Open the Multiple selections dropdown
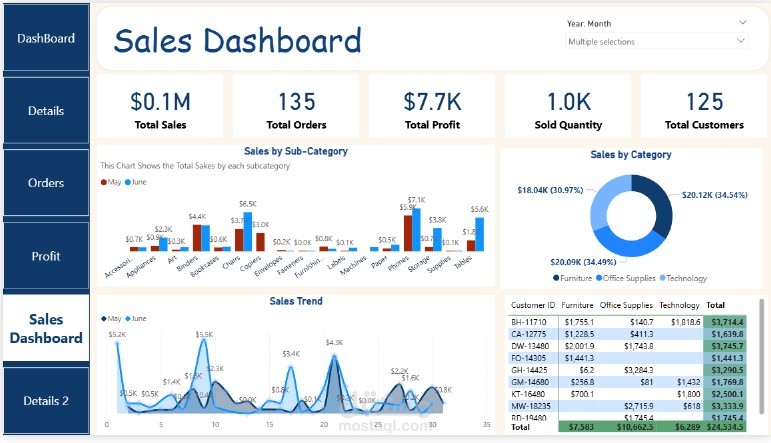 (656, 41)
